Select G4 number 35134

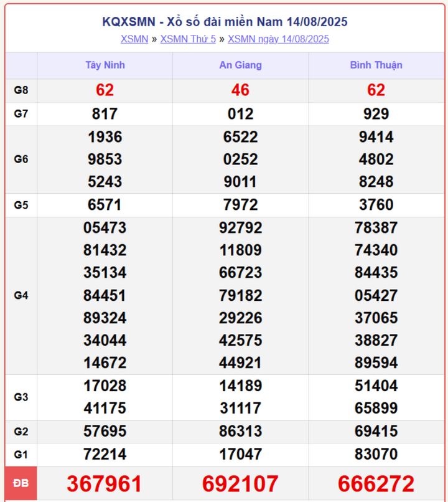105,273
